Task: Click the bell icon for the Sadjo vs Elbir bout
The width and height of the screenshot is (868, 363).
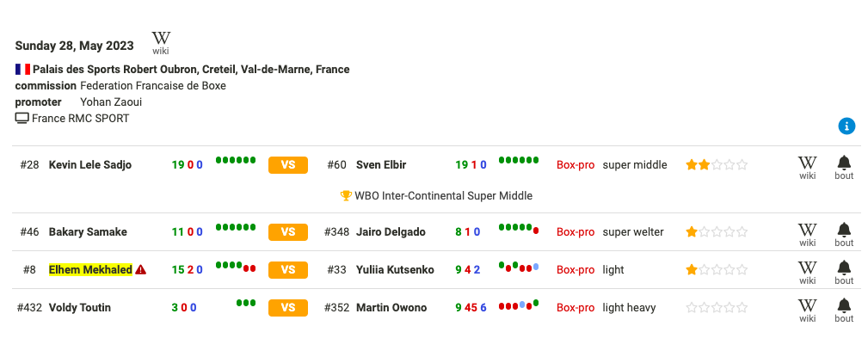Action: (844, 168)
